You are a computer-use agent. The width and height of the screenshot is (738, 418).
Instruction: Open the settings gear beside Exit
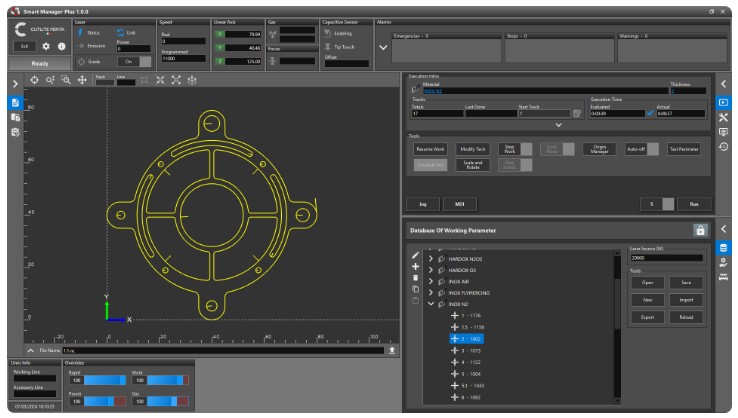click(x=46, y=46)
